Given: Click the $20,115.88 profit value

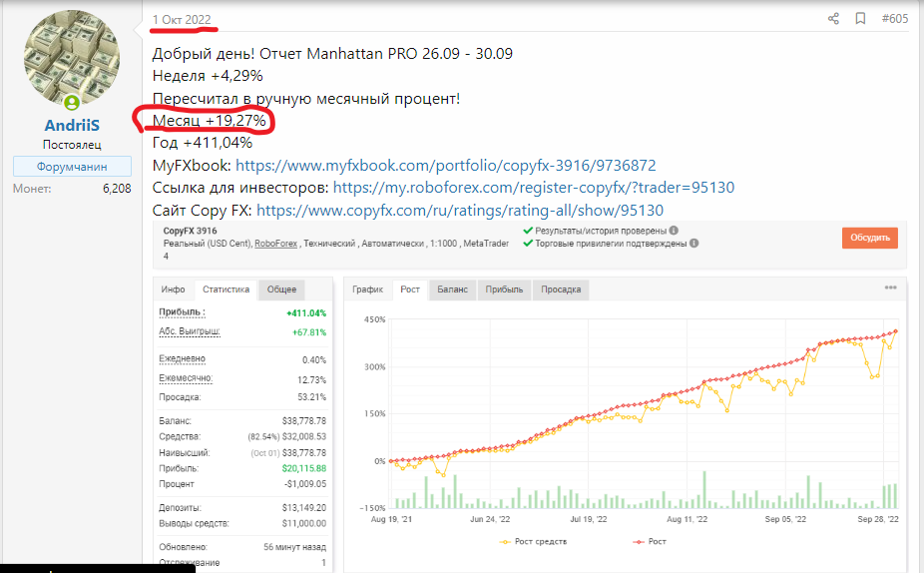Looking at the screenshot, I should (304, 468).
